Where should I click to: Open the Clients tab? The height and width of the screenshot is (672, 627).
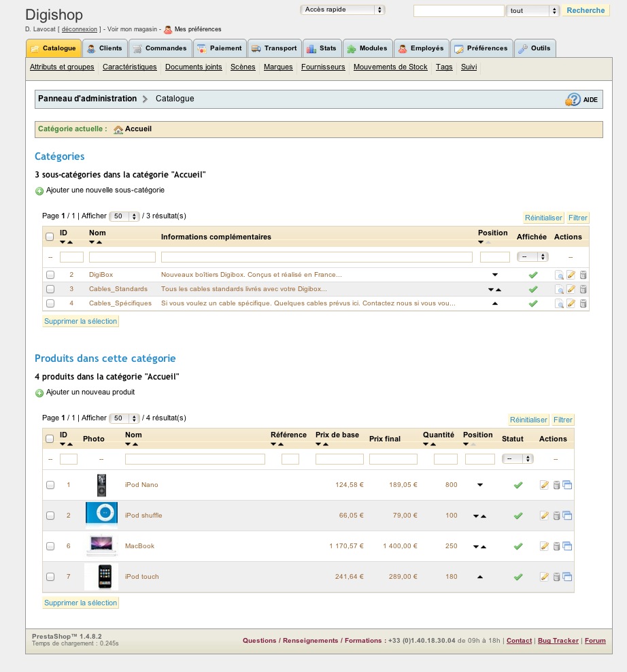(x=105, y=48)
